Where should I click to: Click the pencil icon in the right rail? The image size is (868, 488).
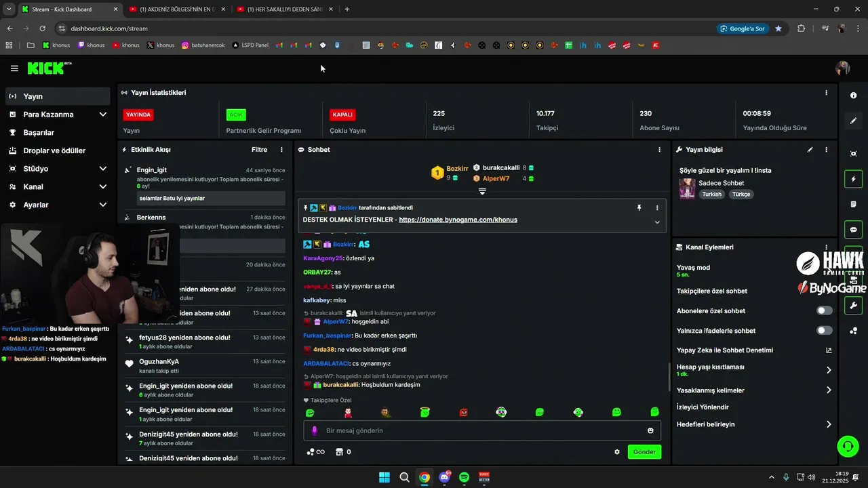coord(853,121)
